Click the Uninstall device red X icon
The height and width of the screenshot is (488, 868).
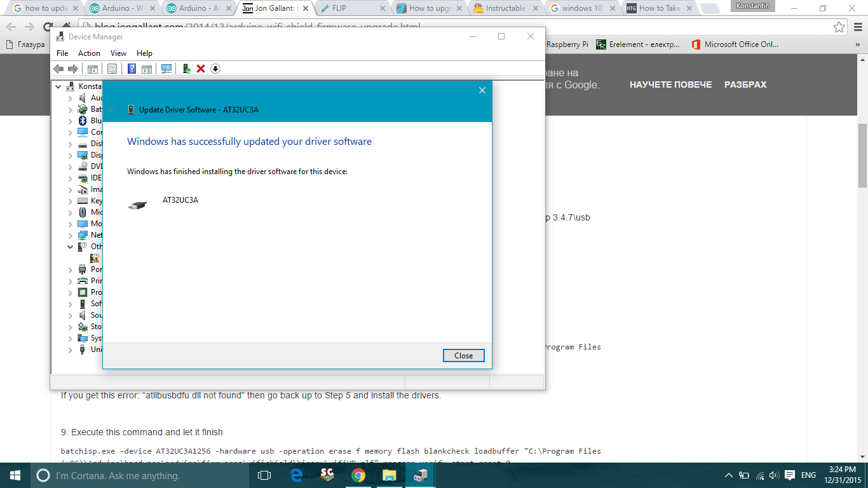(x=201, y=68)
